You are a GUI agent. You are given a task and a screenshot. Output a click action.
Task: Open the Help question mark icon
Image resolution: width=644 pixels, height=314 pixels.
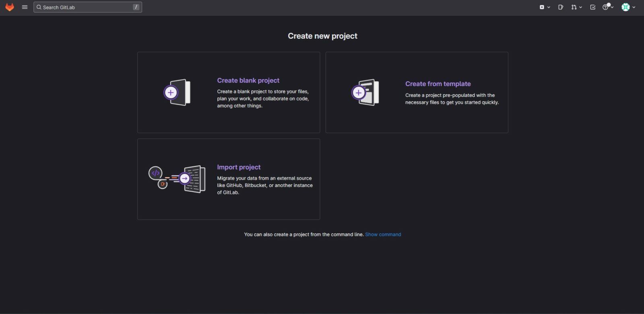(x=605, y=7)
